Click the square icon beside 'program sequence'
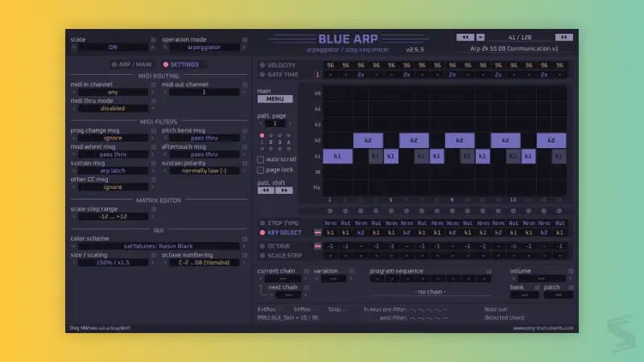Image resolution: width=644 pixels, height=362 pixels. click(489, 271)
